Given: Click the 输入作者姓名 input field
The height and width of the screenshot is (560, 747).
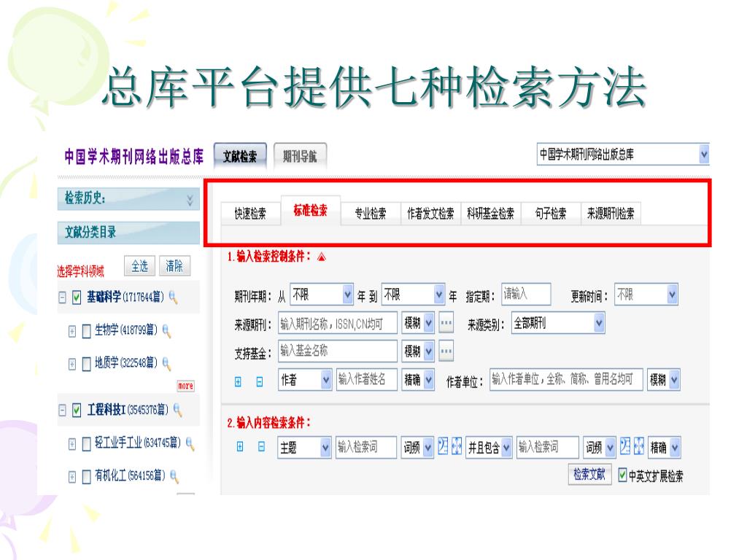Looking at the screenshot, I should click(x=366, y=379).
